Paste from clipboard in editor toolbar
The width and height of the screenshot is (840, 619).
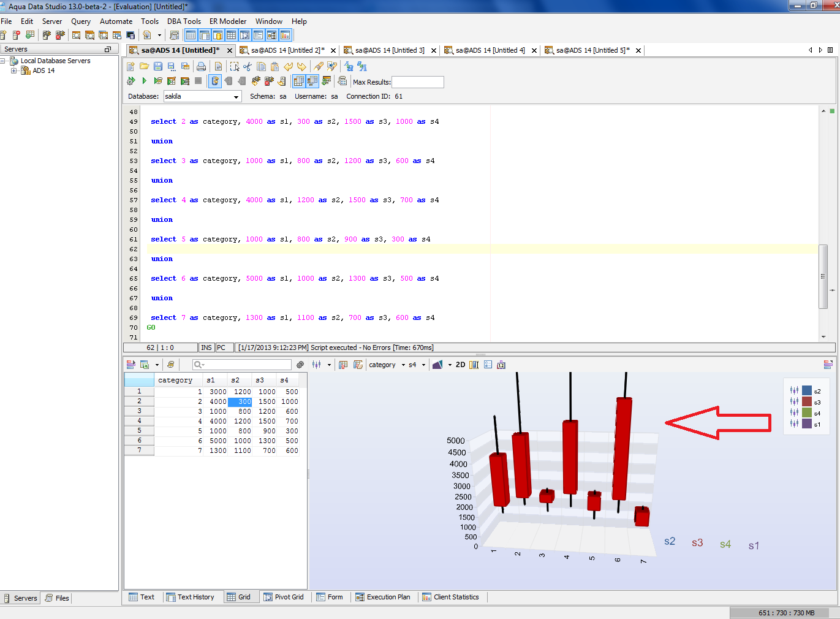pos(274,66)
